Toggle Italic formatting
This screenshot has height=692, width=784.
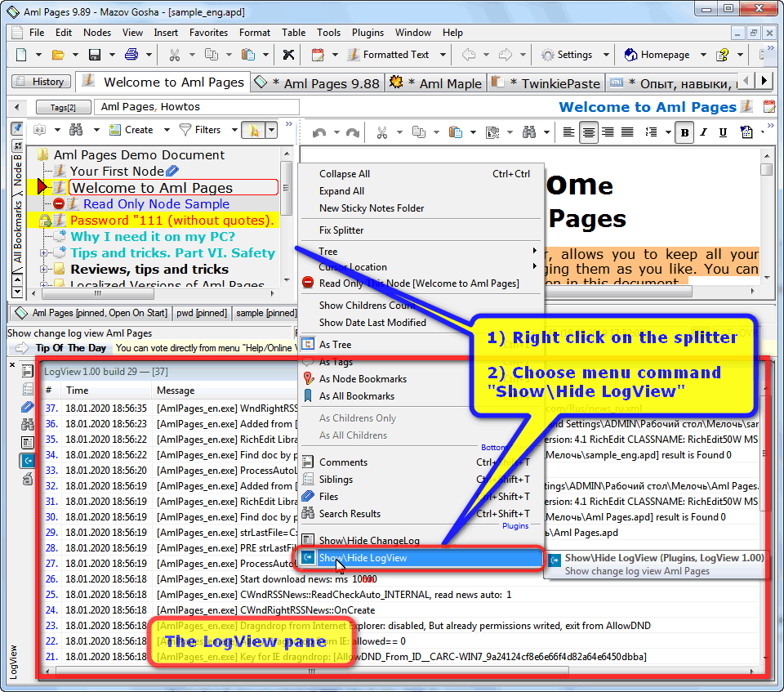[703, 132]
